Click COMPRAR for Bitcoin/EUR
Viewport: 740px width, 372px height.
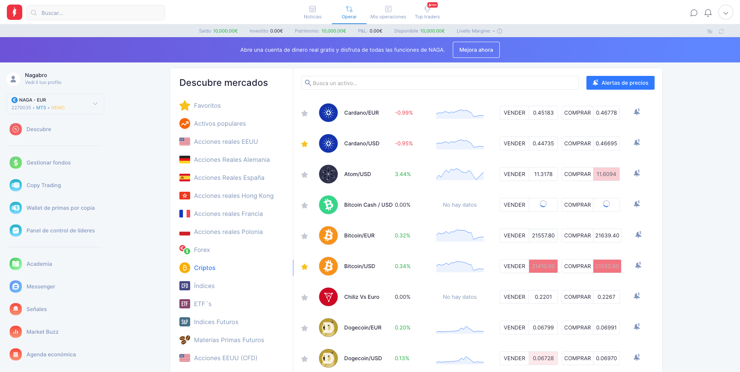click(591, 236)
